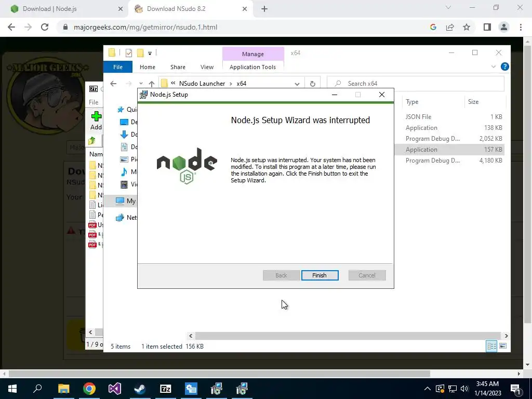Image resolution: width=532 pixels, height=399 pixels.
Task: Click up-folder icon in 7-Zip window
Action: tap(92, 141)
